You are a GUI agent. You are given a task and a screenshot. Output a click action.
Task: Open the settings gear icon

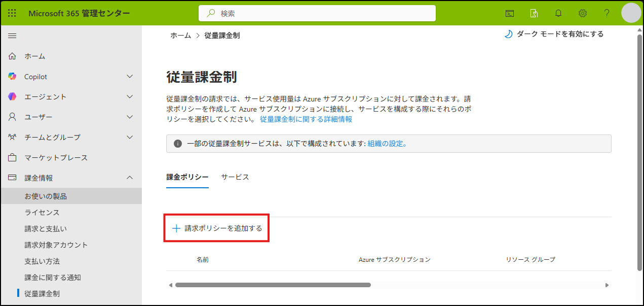click(x=583, y=13)
